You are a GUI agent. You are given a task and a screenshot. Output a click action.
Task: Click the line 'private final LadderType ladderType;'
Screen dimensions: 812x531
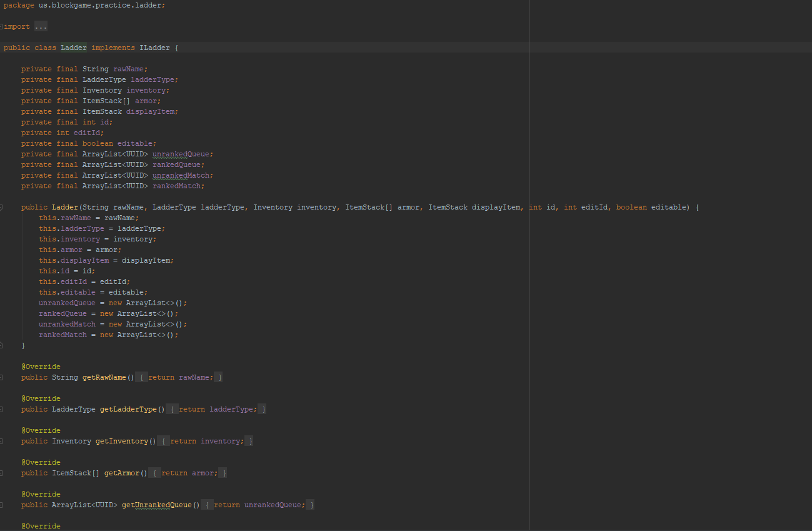click(x=100, y=79)
